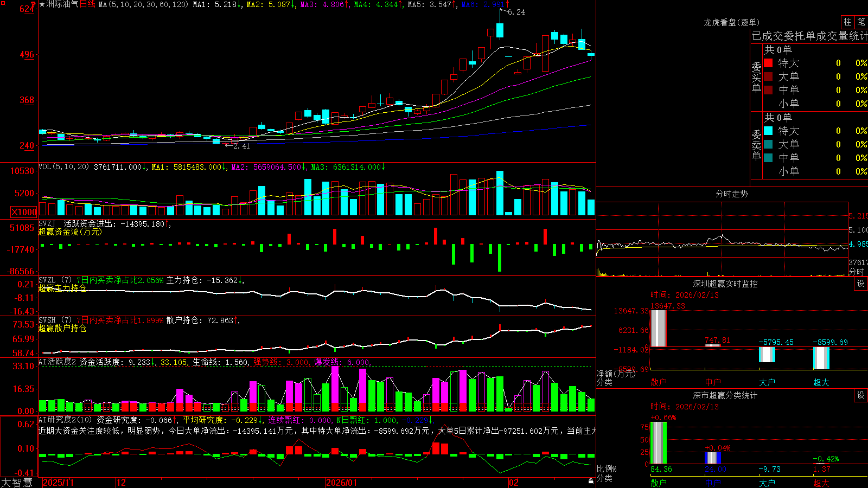
Task: Switch to 柱 (bar) view button
Action: [847, 22]
